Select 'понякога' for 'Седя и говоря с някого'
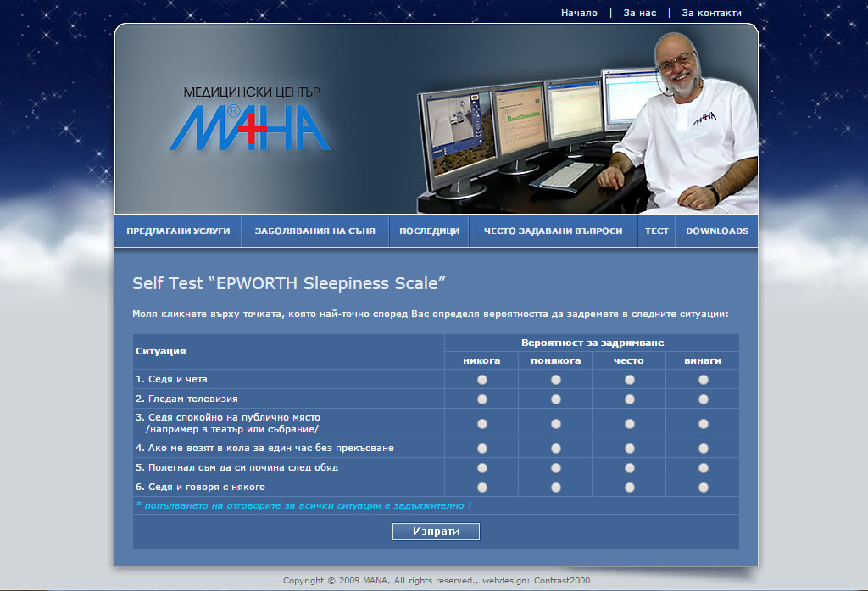This screenshot has height=591, width=868. pyautogui.click(x=556, y=488)
